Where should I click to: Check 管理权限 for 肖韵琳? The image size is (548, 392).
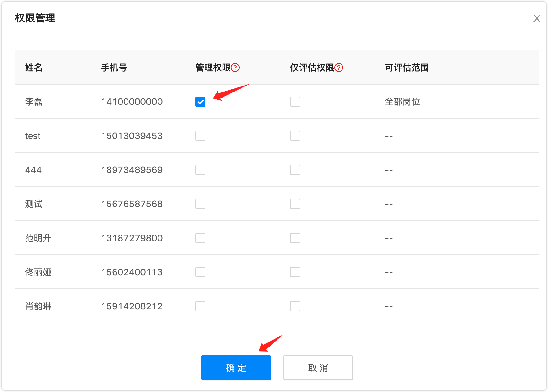coord(200,306)
